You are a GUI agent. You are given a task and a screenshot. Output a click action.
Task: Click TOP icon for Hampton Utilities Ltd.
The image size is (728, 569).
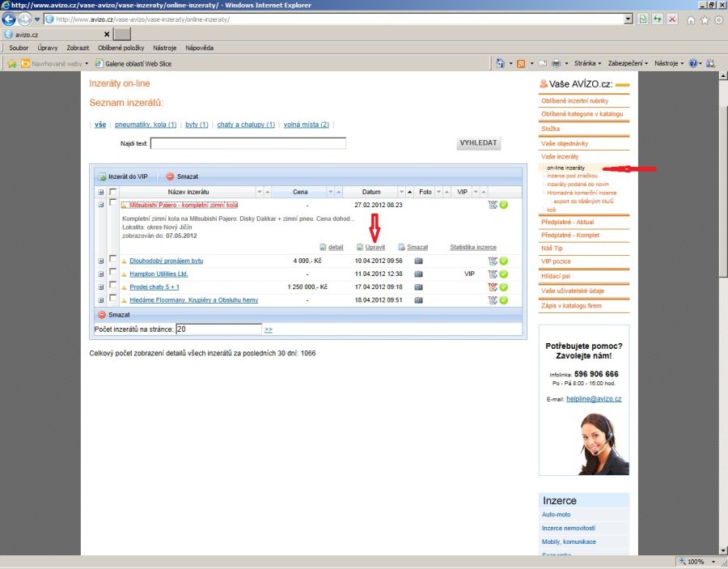(x=493, y=274)
